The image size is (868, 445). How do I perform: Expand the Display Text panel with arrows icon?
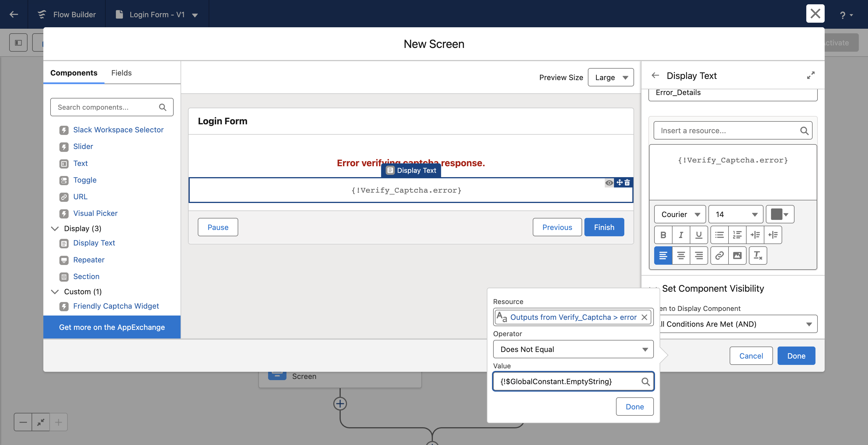[811, 75]
